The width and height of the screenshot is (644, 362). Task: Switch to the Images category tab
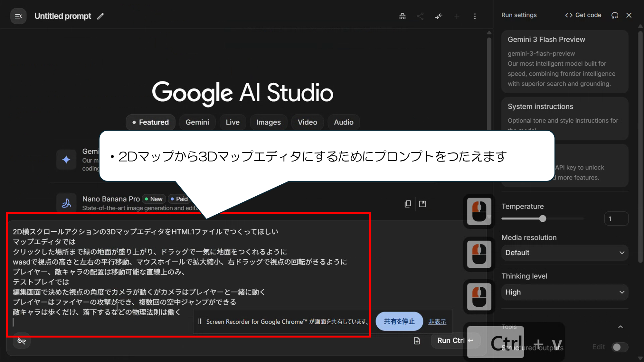(268, 122)
